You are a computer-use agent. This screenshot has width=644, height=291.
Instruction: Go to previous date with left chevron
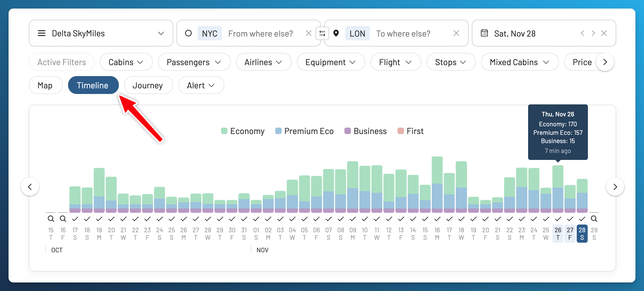pyautogui.click(x=582, y=33)
